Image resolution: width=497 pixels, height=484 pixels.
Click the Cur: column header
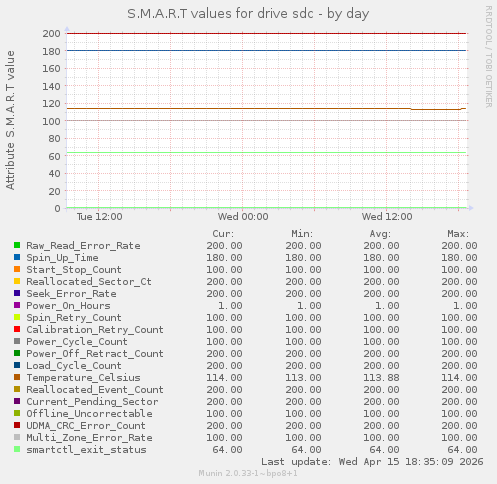click(223, 234)
